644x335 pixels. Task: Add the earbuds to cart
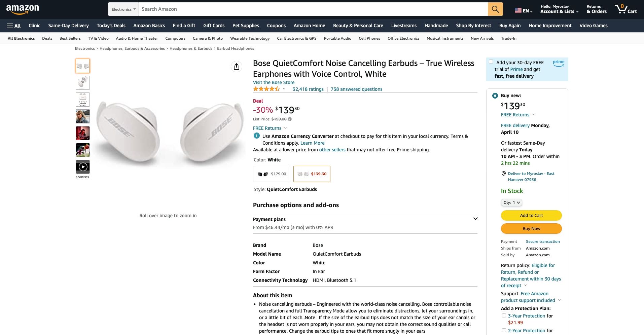coord(531,215)
